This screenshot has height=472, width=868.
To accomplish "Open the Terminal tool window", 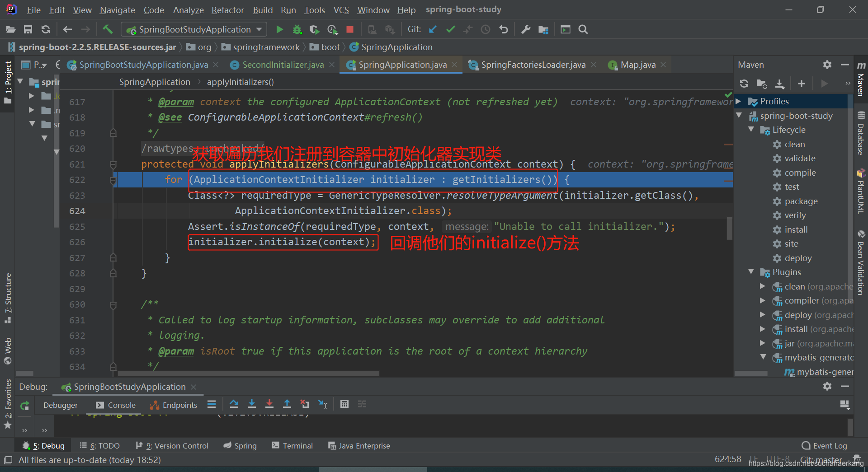I will [x=292, y=446].
